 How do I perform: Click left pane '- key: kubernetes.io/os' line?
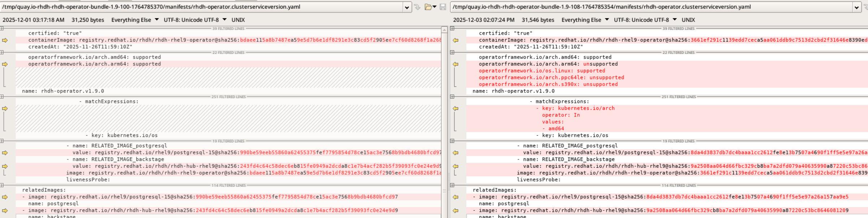121,136
